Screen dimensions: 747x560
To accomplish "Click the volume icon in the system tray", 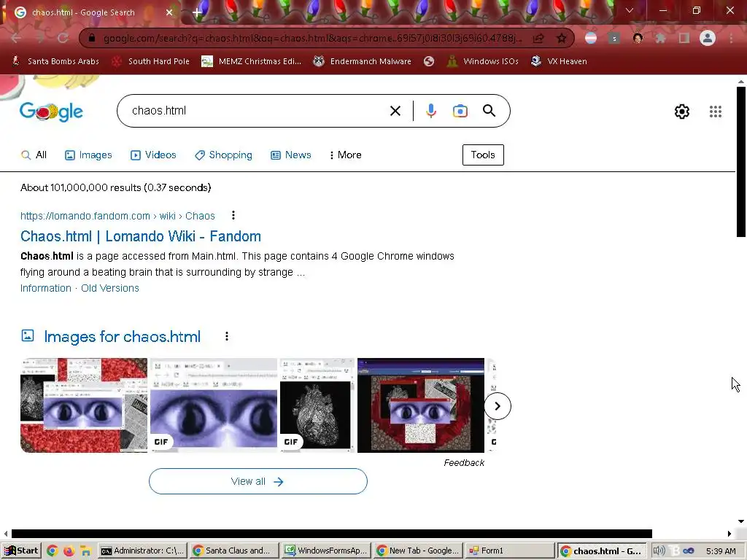I will click(659, 551).
